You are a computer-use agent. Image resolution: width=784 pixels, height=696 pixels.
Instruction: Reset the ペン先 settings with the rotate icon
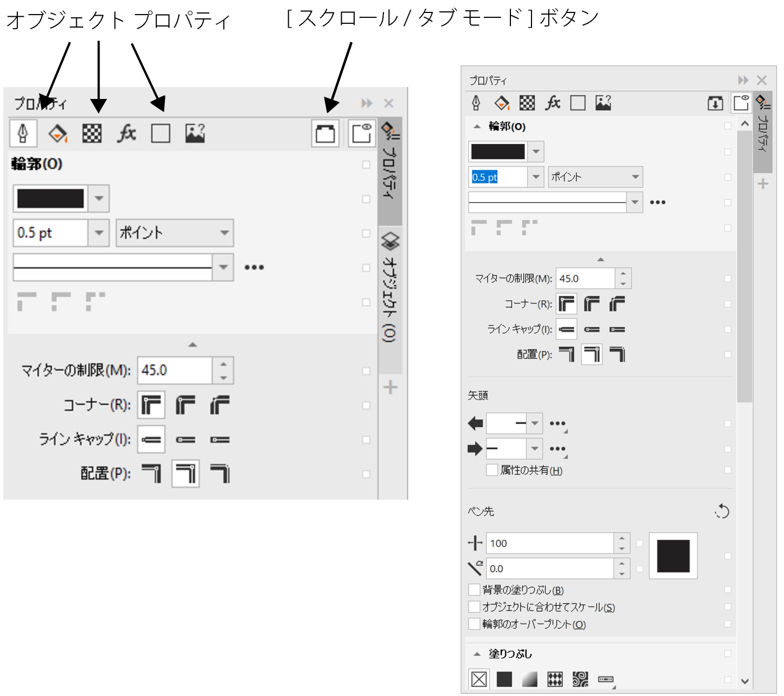(722, 511)
